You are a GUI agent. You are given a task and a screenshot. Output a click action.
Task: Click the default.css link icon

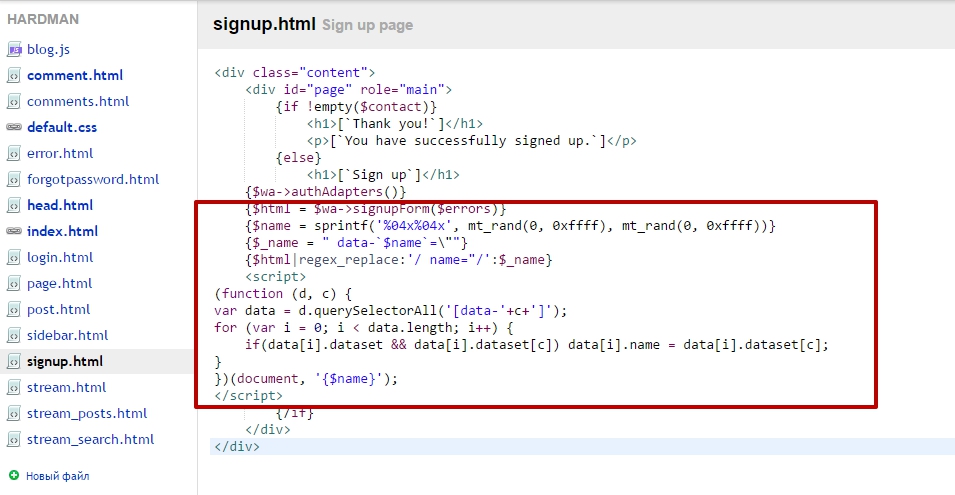click(14, 127)
